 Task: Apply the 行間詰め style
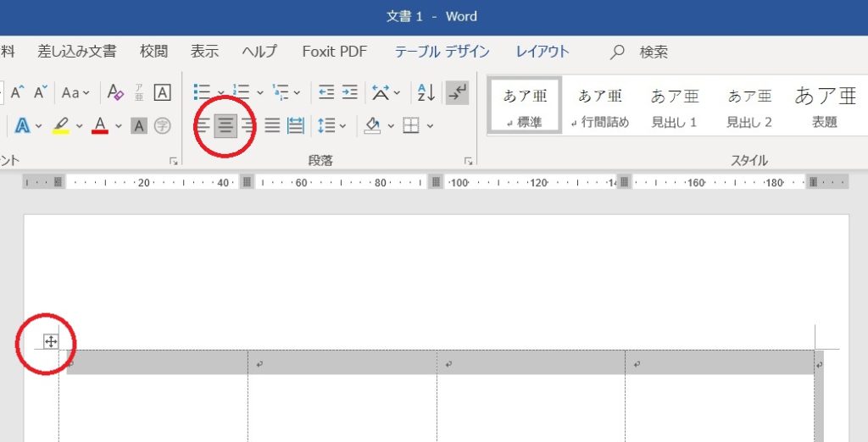click(600, 105)
